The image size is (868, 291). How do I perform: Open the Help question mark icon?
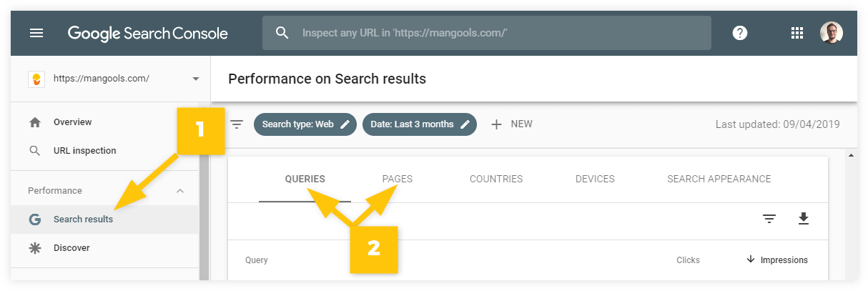pyautogui.click(x=740, y=33)
